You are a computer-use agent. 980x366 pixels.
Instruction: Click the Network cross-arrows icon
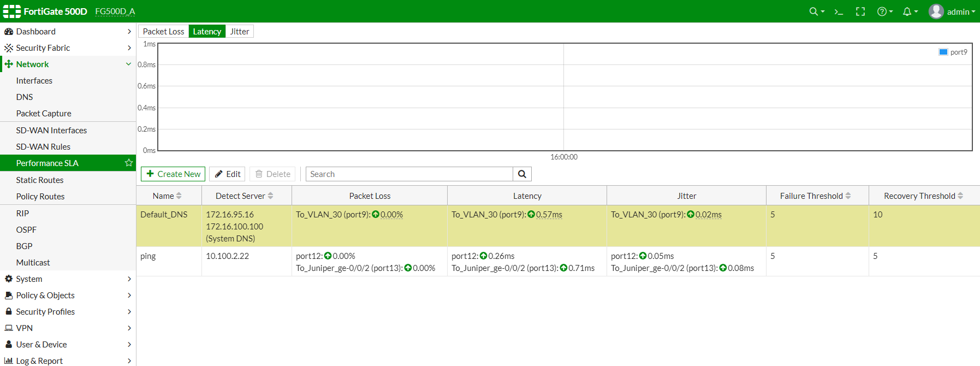[9, 64]
